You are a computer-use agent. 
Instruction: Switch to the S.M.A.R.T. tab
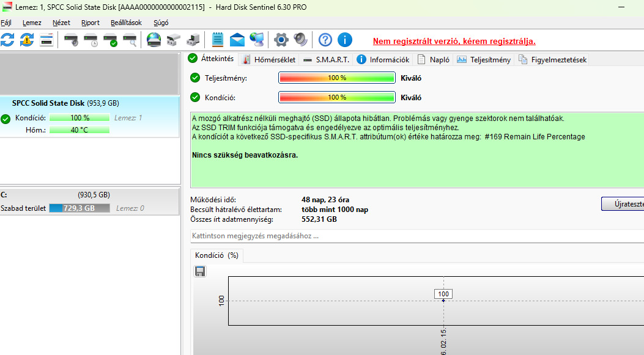(327, 59)
